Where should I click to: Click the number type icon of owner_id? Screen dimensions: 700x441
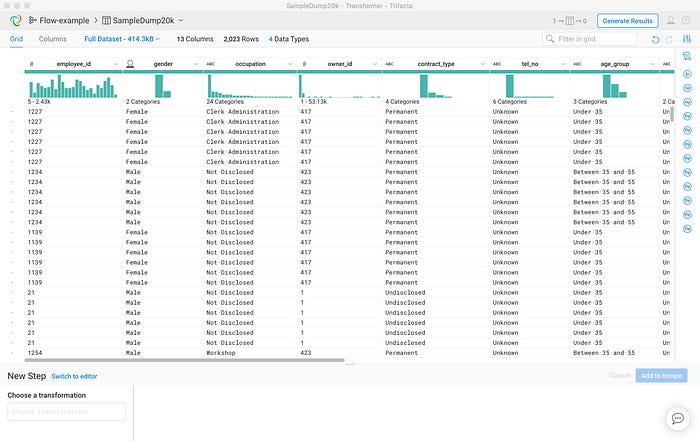(304, 64)
